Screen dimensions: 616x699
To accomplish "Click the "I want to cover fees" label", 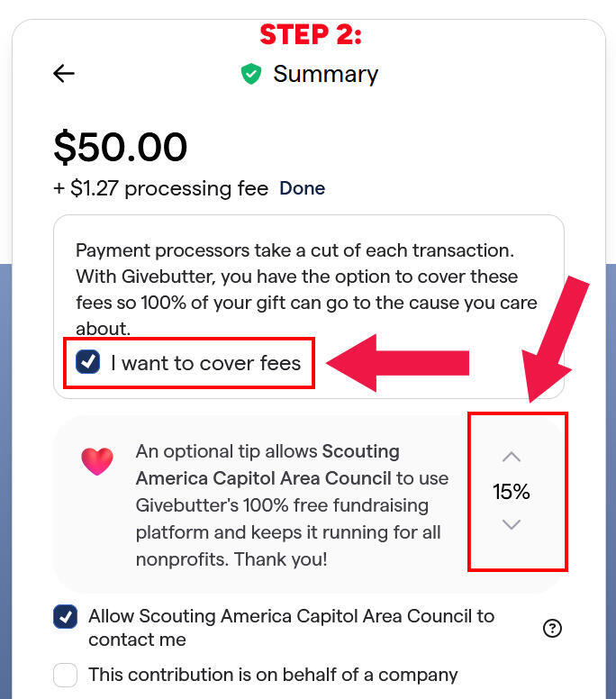I will [205, 363].
